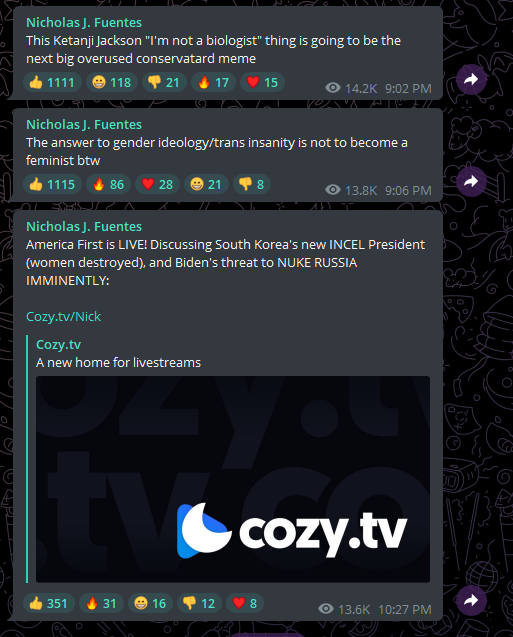Click the 14.2K view count eye icon
The width and height of the screenshot is (513, 637).
(333, 88)
